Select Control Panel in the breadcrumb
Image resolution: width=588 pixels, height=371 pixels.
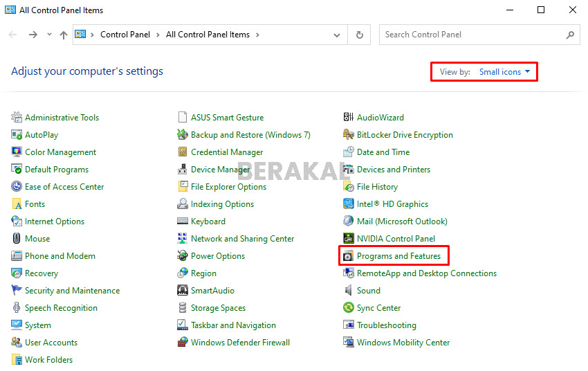click(125, 35)
